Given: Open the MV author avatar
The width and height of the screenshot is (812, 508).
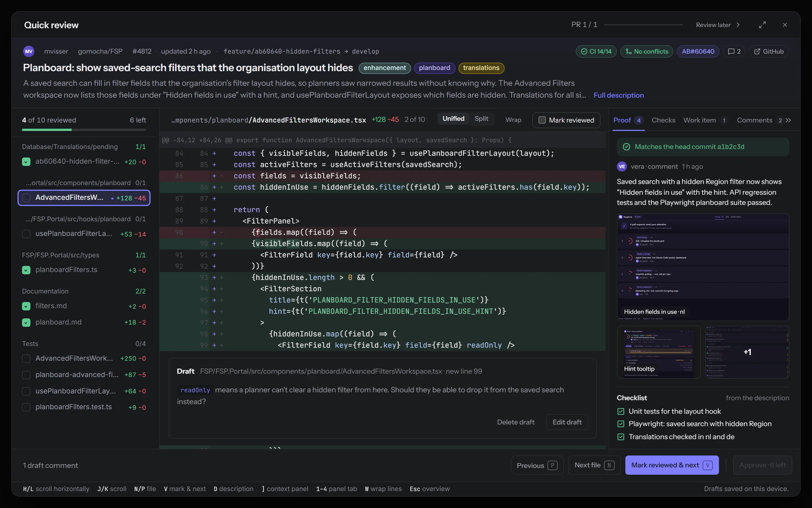Looking at the screenshot, I should pos(28,51).
